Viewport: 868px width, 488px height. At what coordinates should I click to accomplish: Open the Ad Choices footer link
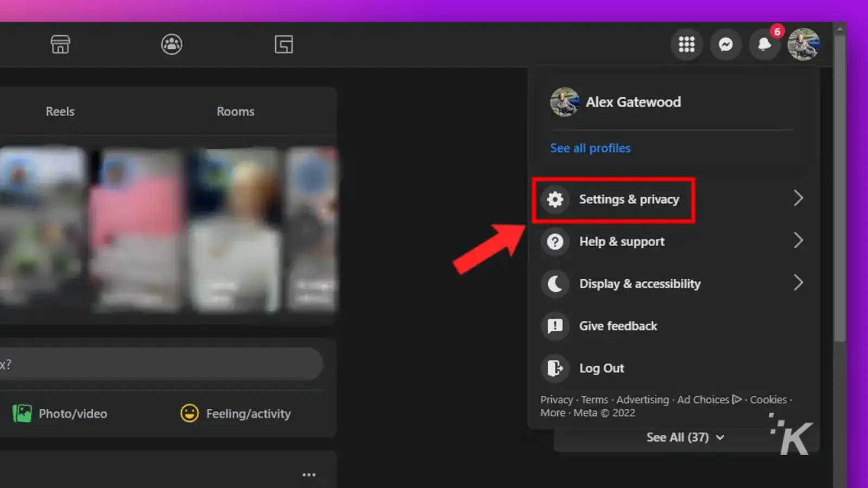(x=710, y=400)
